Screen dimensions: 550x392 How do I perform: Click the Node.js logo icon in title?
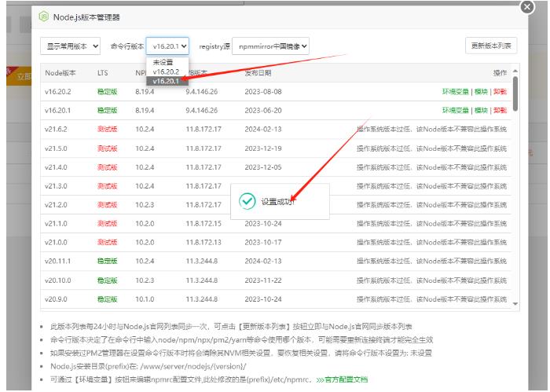click(44, 16)
